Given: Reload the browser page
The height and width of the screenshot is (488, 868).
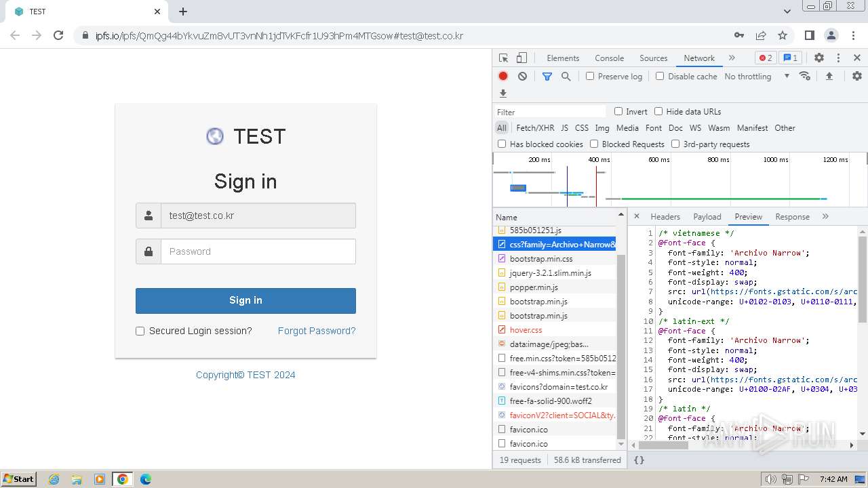Looking at the screenshot, I should pyautogui.click(x=58, y=36).
